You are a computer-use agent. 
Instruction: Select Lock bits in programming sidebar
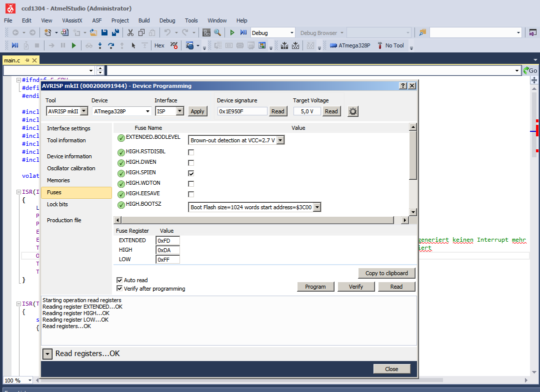tap(57, 204)
